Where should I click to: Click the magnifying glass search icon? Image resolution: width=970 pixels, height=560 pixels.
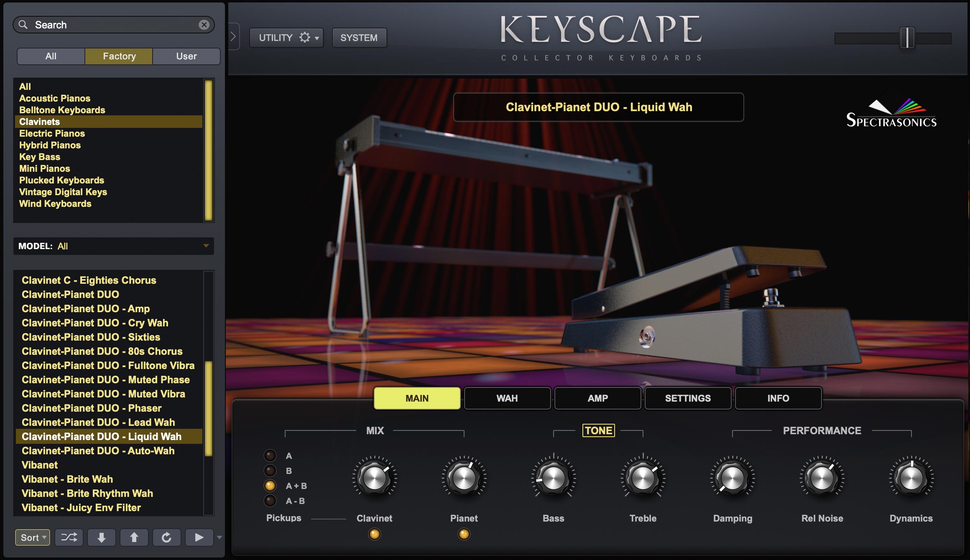coord(23,25)
